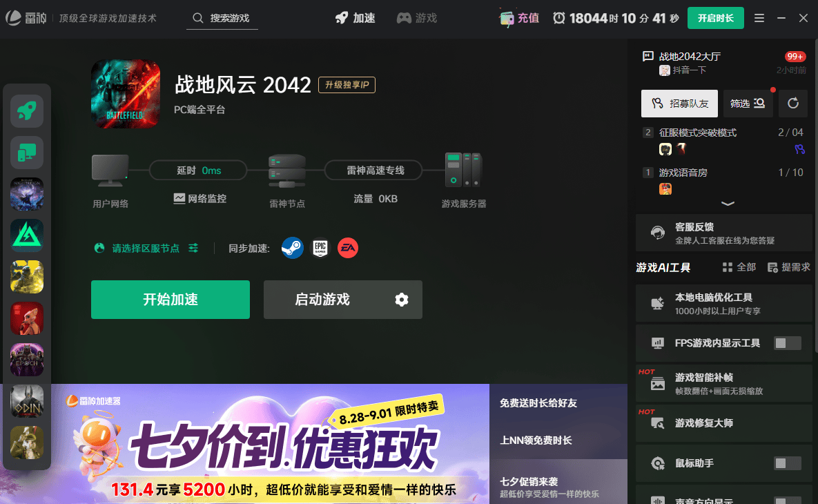Click the 流量 0KB traffic readout

coord(376,199)
